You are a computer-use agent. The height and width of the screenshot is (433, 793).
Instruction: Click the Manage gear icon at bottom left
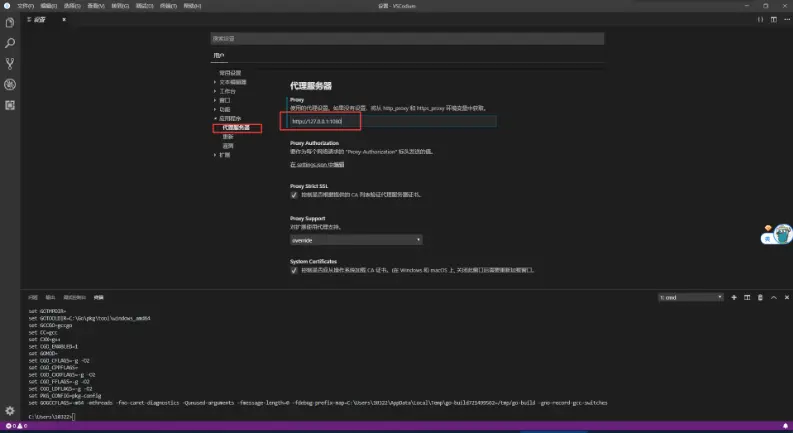pyautogui.click(x=10, y=411)
